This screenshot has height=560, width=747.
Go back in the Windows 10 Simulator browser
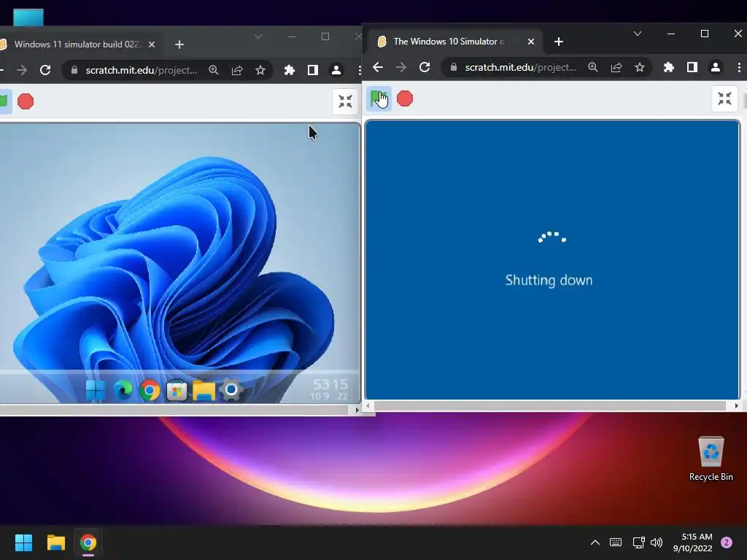378,67
